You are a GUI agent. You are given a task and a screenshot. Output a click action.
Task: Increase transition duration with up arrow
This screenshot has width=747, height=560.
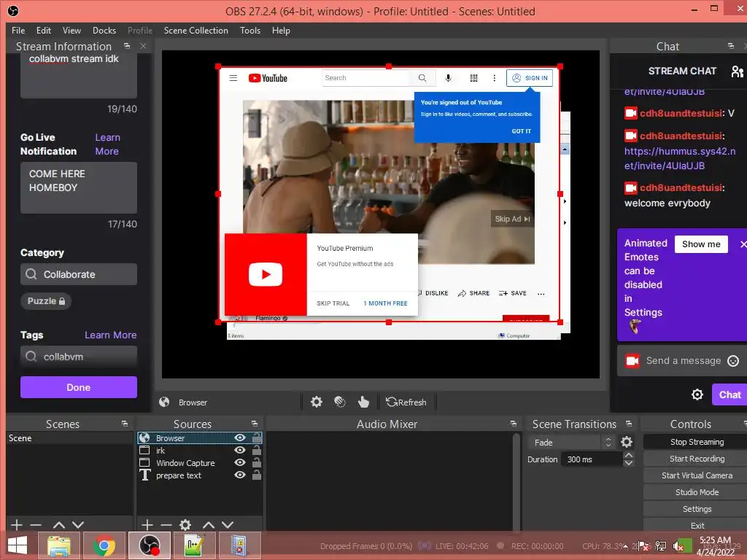629,455
